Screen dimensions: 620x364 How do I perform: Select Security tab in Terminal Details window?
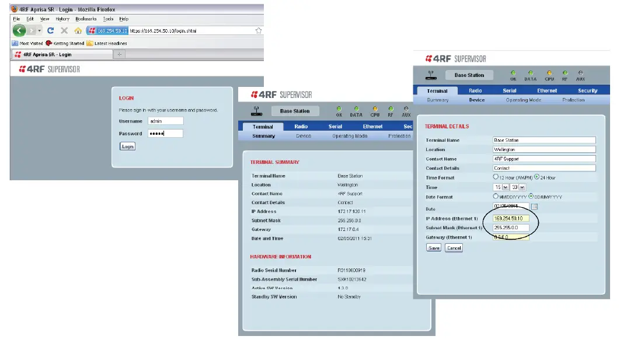[x=587, y=90]
